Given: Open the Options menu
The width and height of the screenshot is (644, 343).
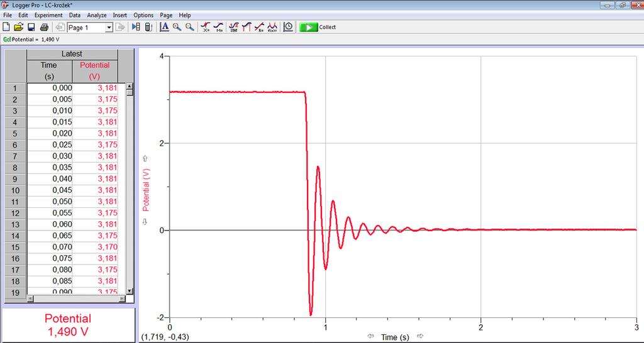Looking at the screenshot, I should pos(143,15).
